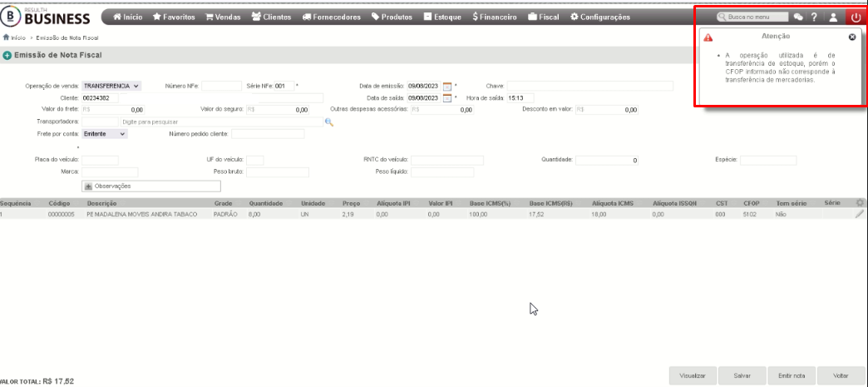Open the chat messages icon
The height and width of the screenshot is (387, 868).
point(797,17)
